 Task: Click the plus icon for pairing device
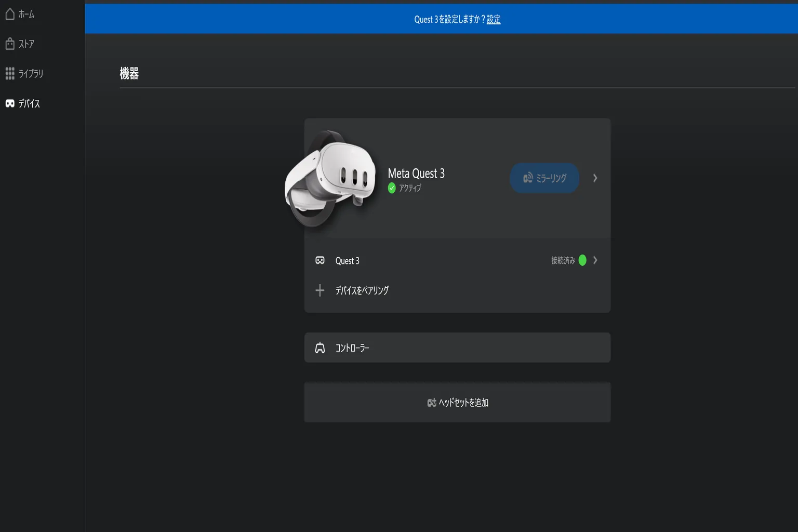pyautogui.click(x=320, y=290)
